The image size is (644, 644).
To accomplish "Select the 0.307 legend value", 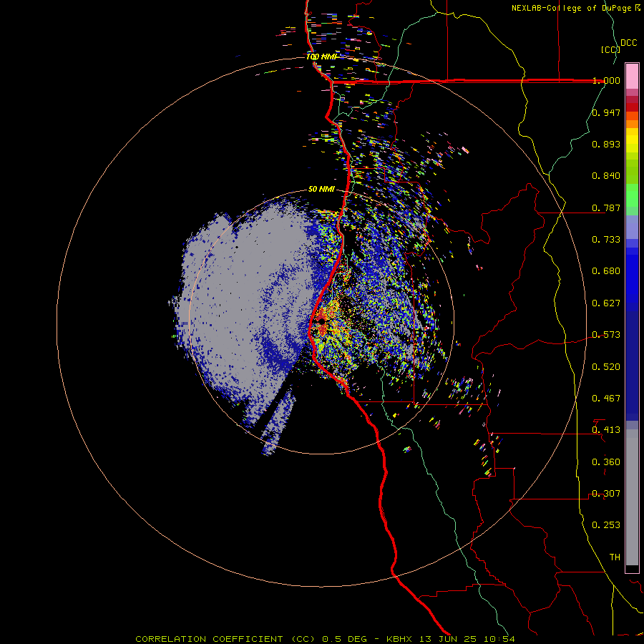I will point(606,494).
